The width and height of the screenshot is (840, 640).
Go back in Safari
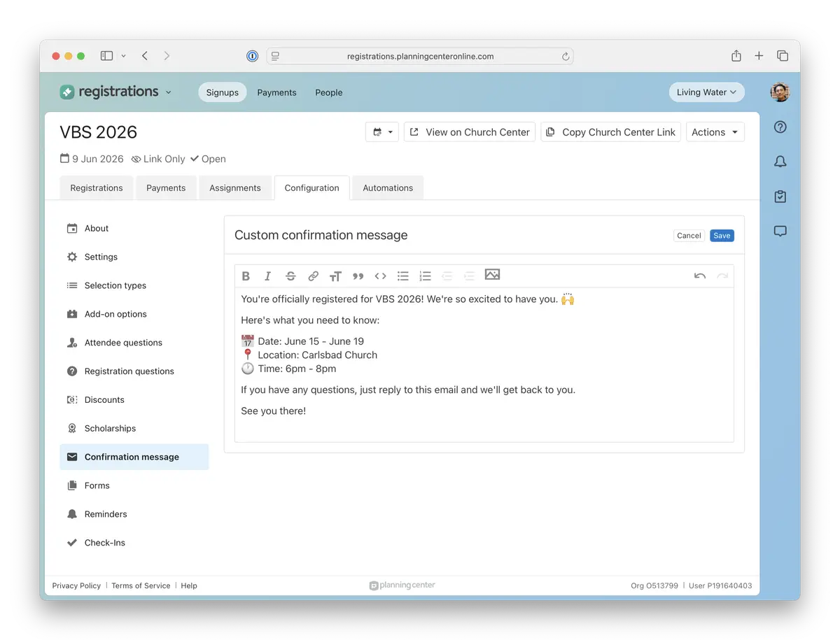click(145, 56)
